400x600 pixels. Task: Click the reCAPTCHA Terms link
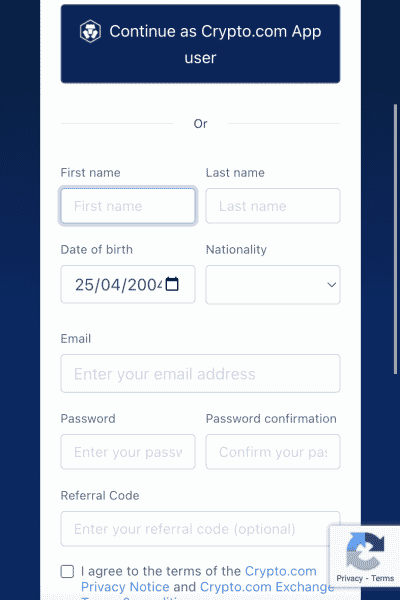(382, 578)
